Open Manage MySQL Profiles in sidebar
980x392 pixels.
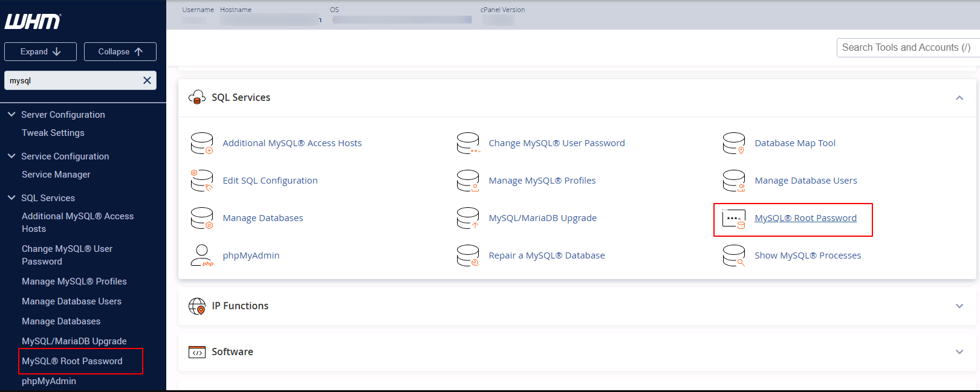tap(74, 281)
